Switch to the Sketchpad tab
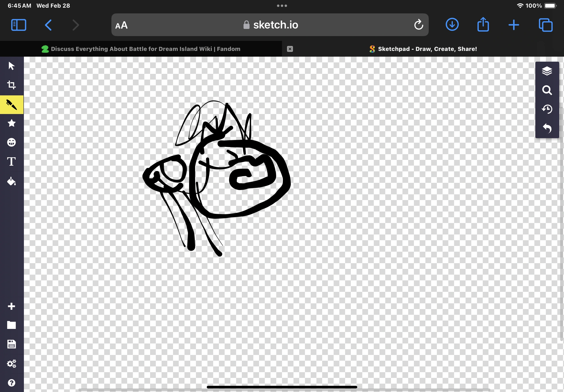This screenshot has height=392, width=564. [x=422, y=49]
